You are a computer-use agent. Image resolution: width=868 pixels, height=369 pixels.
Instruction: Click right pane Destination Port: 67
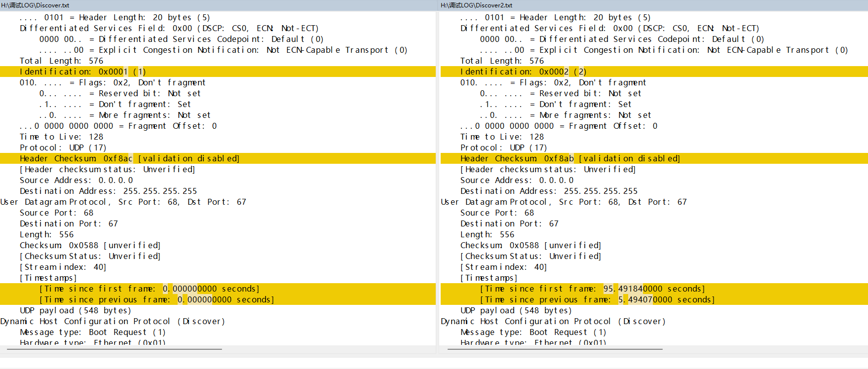[x=510, y=223]
